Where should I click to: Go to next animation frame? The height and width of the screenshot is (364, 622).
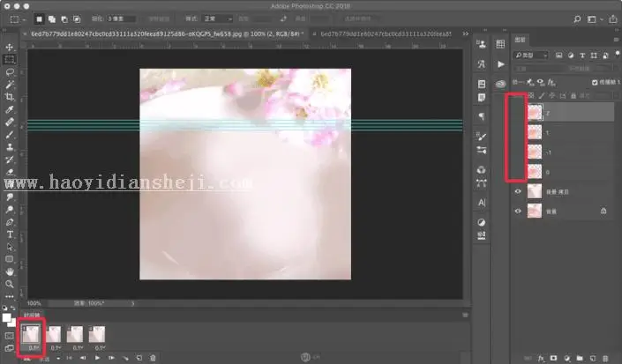tap(111, 358)
